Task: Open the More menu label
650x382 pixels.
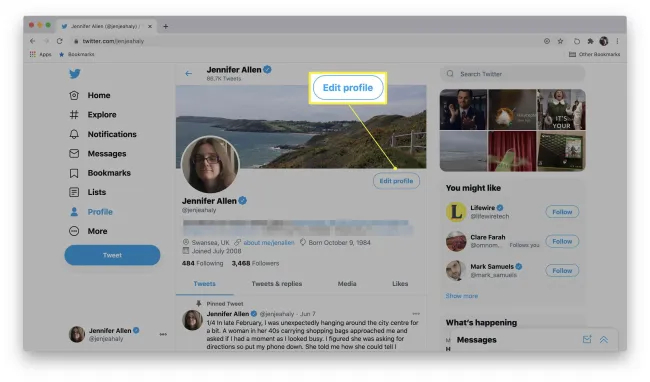Action: tap(97, 231)
